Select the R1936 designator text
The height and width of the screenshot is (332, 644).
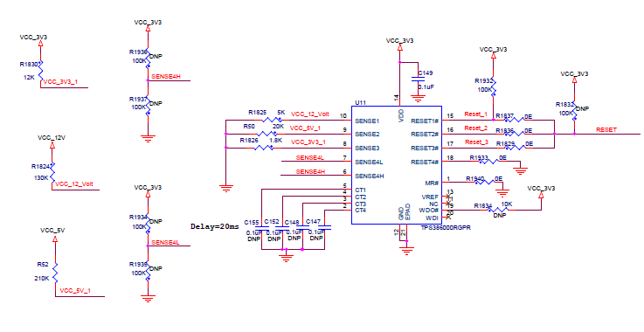click(x=138, y=52)
